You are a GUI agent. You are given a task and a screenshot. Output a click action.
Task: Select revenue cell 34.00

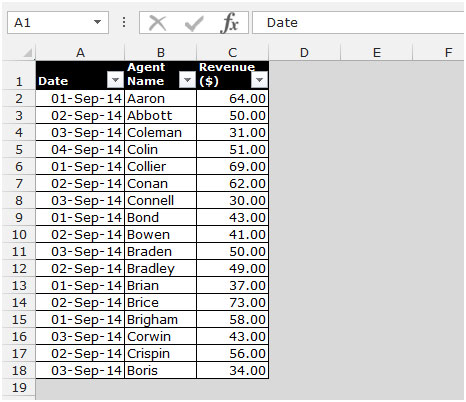point(233,370)
